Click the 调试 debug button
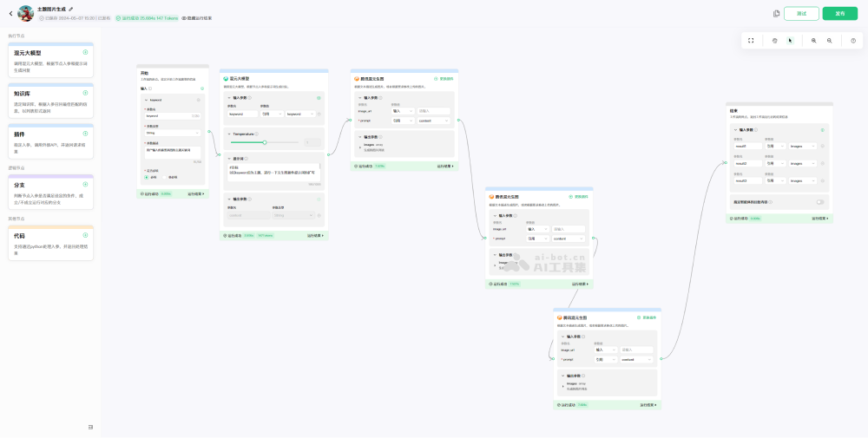Image resolution: width=868 pixels, height=438 pixels. pyautogui.click(x=801, y=14)
